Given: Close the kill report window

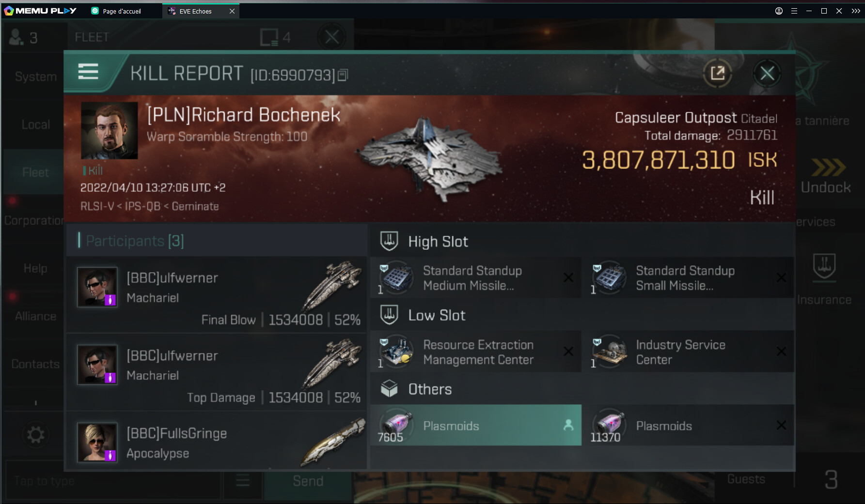Looking at the screenshot, I should [x=767, y=74].
